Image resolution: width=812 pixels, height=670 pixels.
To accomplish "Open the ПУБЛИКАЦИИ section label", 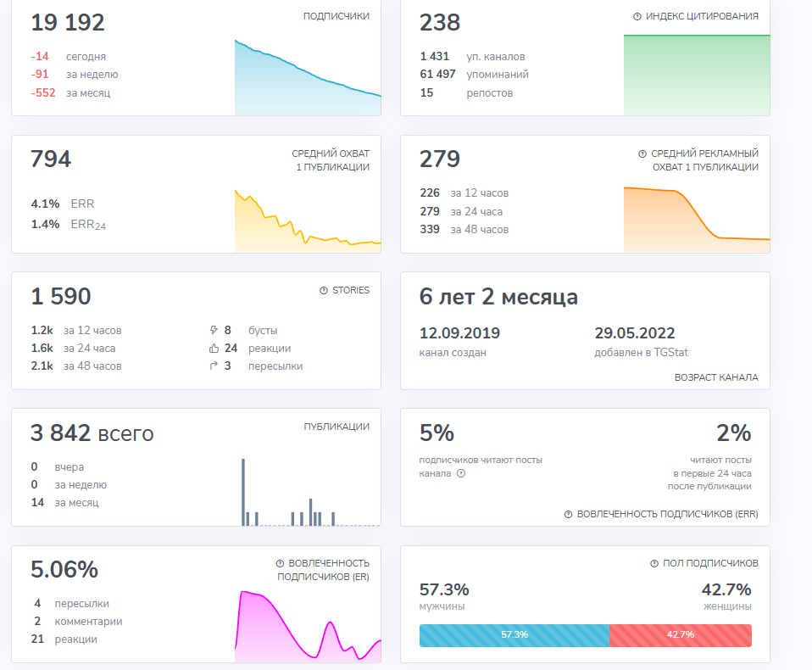I will coord(336,427).
